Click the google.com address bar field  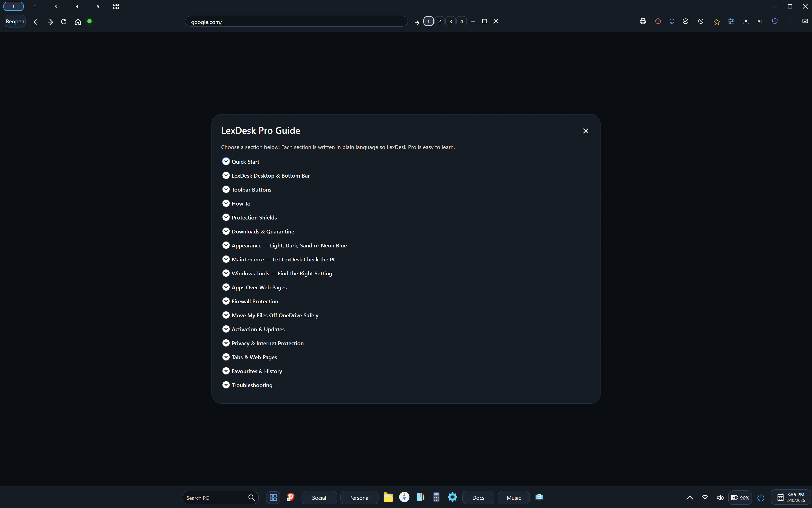tap(296, 22)
